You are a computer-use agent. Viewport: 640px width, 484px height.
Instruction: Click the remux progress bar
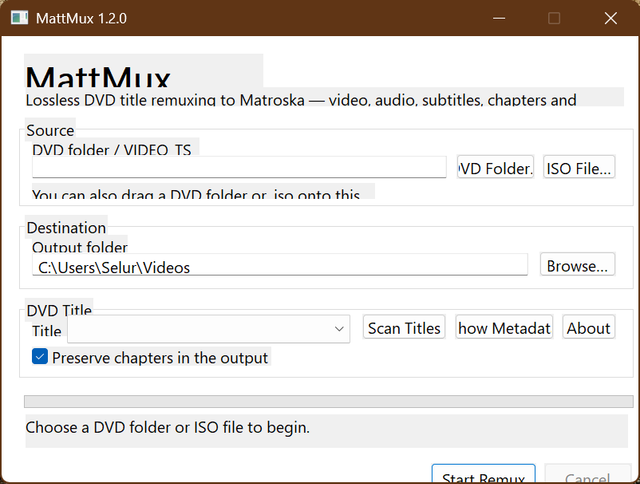[329, 402]
